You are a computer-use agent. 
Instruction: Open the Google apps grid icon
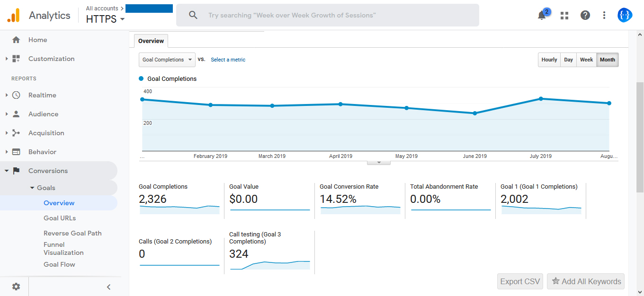coord(564,15)
